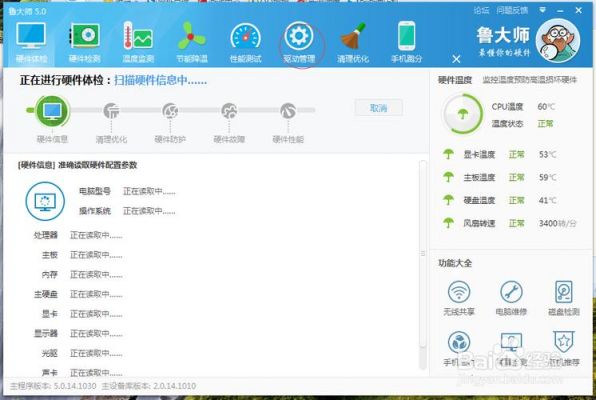Click the 光驱 row
596x400 pixels.
coord(82,353)
